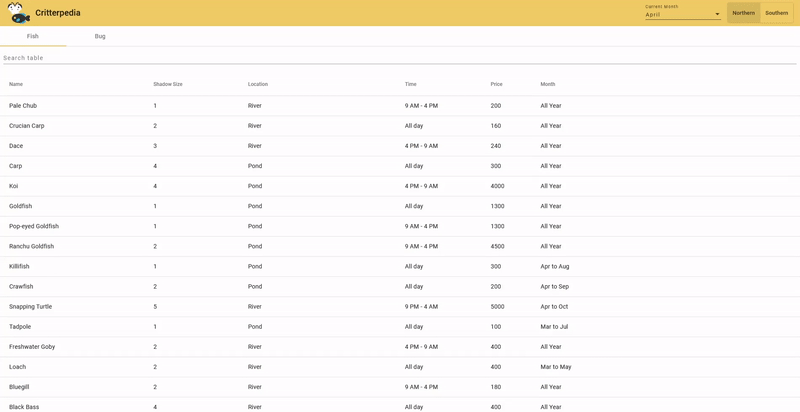This screenshot has height=412, width=800.
Task: Click Ranchu Goldfish's price 4500
Action: (x=497, y=246)
